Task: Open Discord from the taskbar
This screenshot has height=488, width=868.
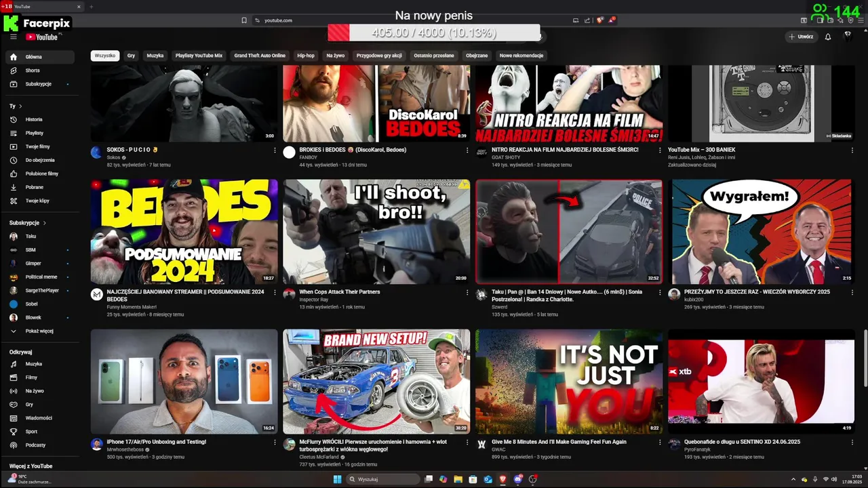Action: [x=518, y=479]
